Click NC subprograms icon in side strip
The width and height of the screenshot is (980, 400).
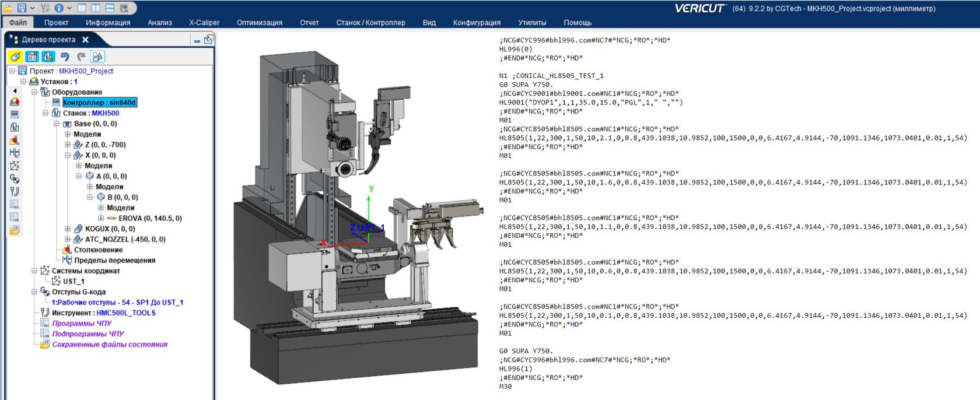click(15, 217)
